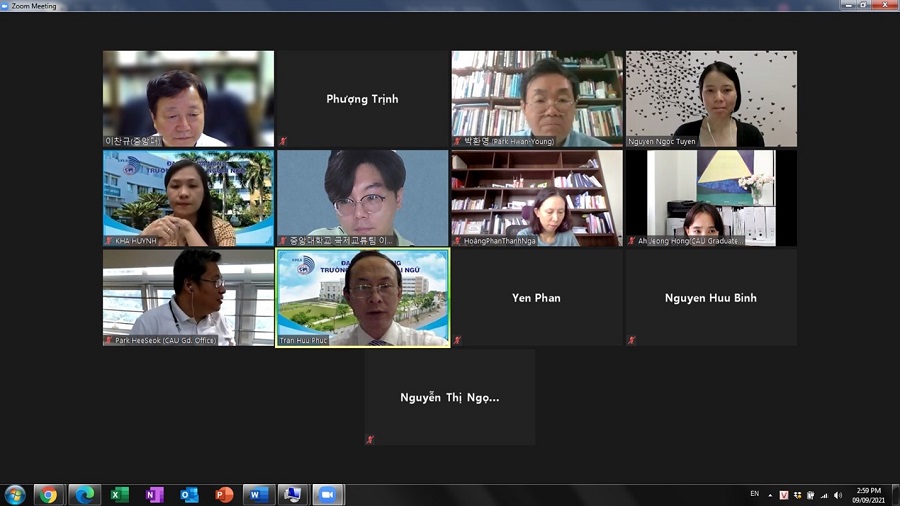Select Tran Huu Phuc's video tile
This screenshot has width=900, height=506.
pos(363,297)
